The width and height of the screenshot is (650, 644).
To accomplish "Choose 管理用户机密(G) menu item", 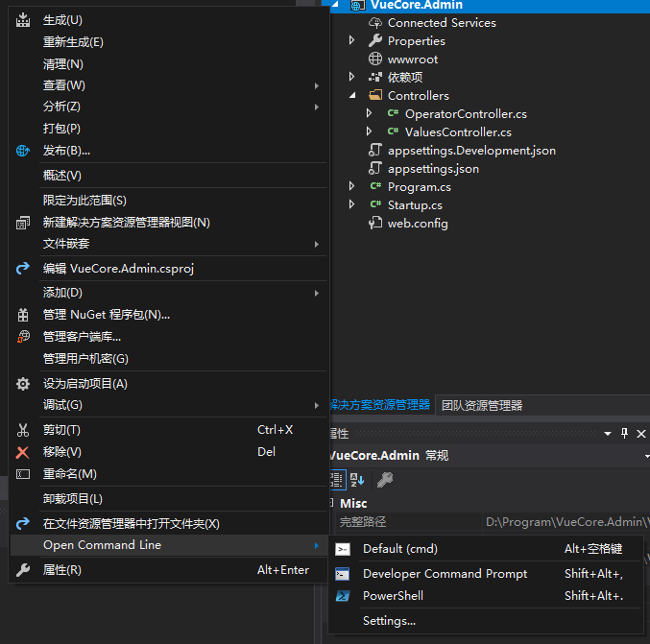I will (169, 358).
